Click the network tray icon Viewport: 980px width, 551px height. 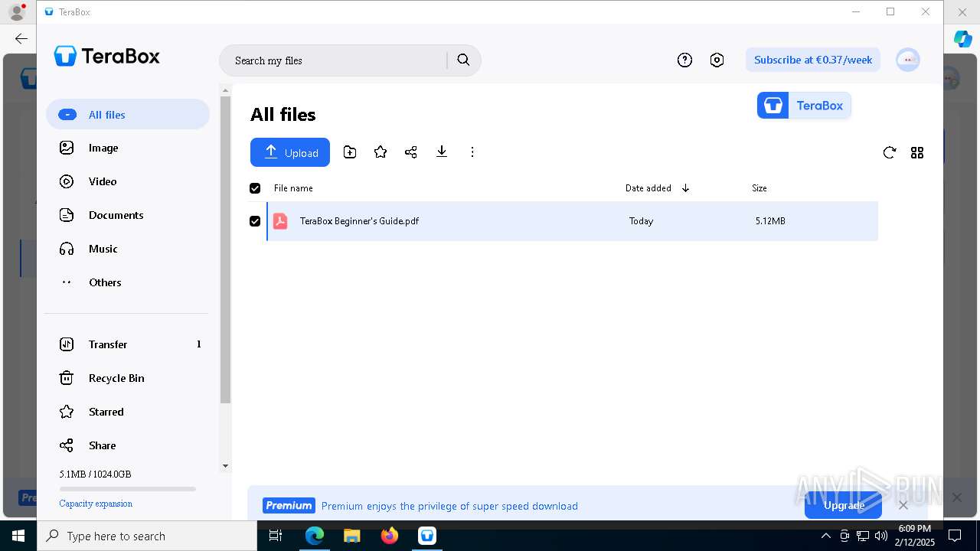point(862,536)
